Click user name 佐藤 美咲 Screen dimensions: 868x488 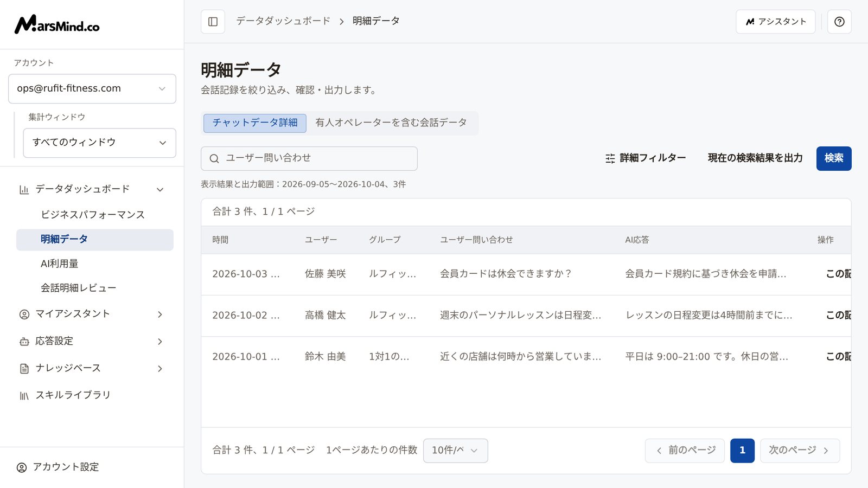[325, 274]
